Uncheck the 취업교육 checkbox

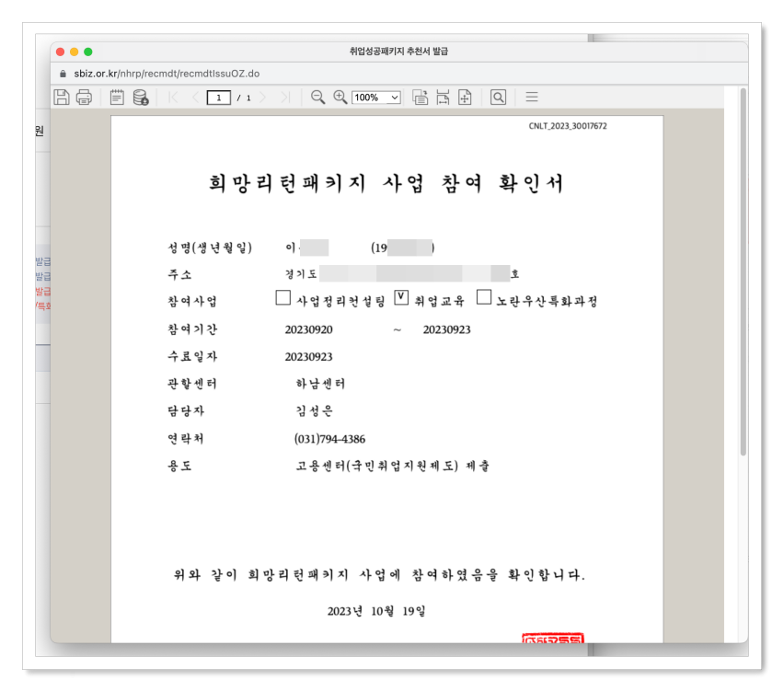400,296
